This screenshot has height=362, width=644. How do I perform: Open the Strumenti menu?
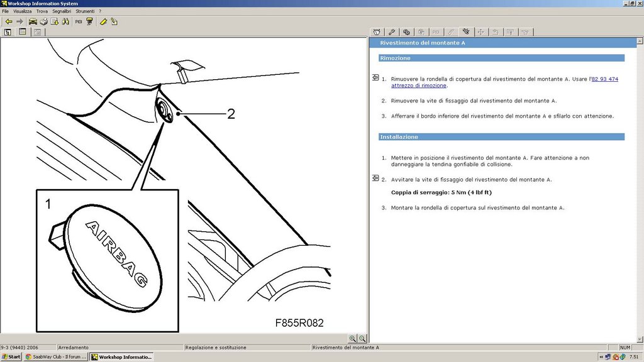point(85,11)
